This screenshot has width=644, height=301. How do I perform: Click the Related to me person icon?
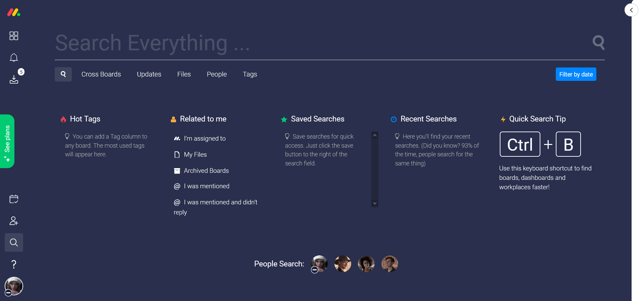click(173, 119)
